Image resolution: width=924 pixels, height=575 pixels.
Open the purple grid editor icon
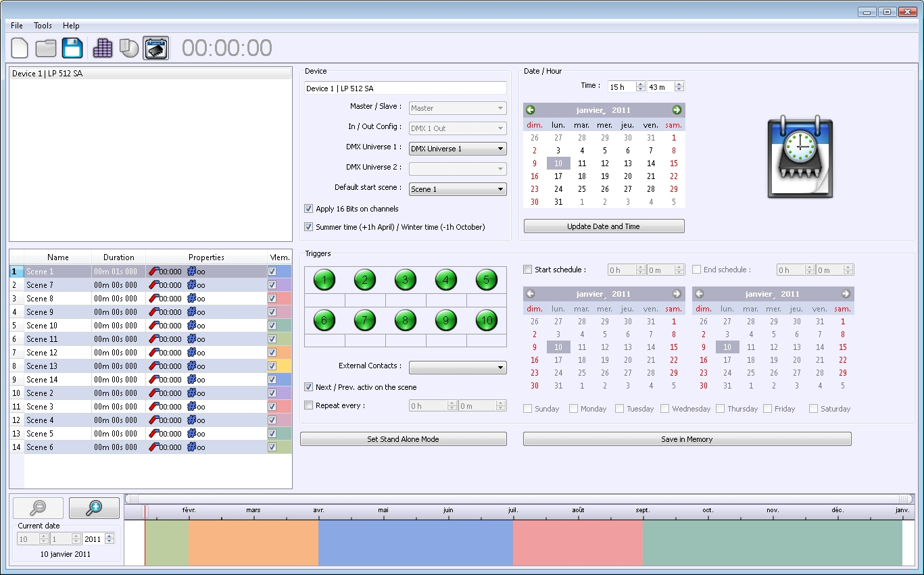103,48
